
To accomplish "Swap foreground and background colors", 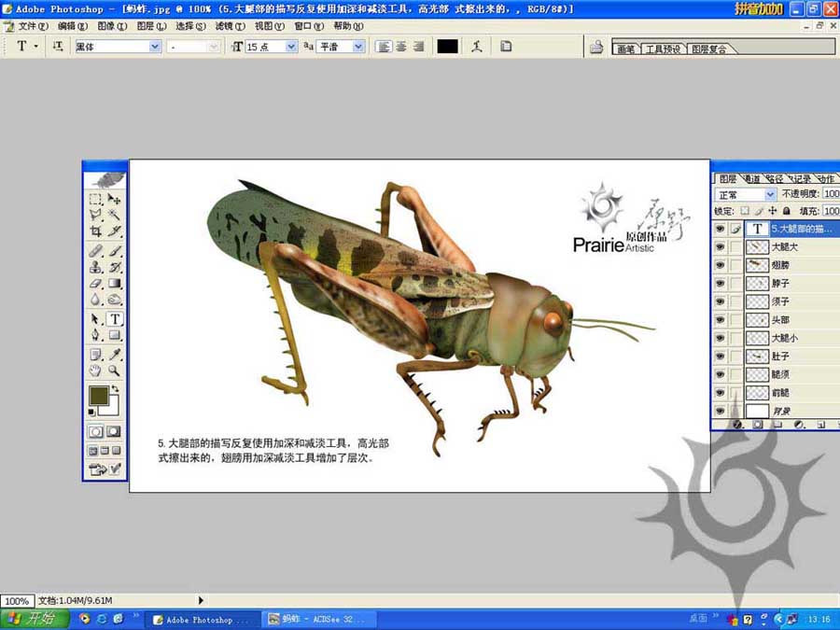I will click(115, 388).
